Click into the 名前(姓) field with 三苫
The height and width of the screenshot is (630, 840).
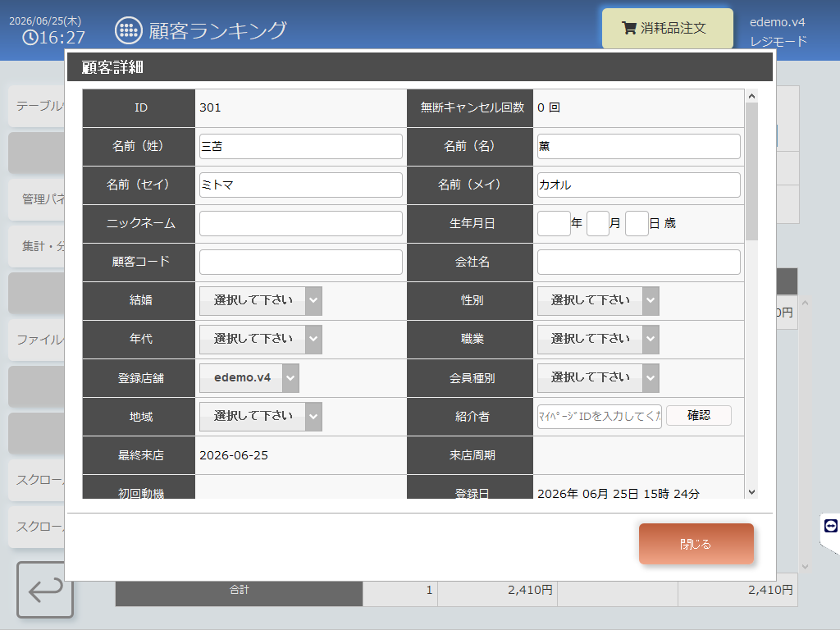tap(300, 146)
